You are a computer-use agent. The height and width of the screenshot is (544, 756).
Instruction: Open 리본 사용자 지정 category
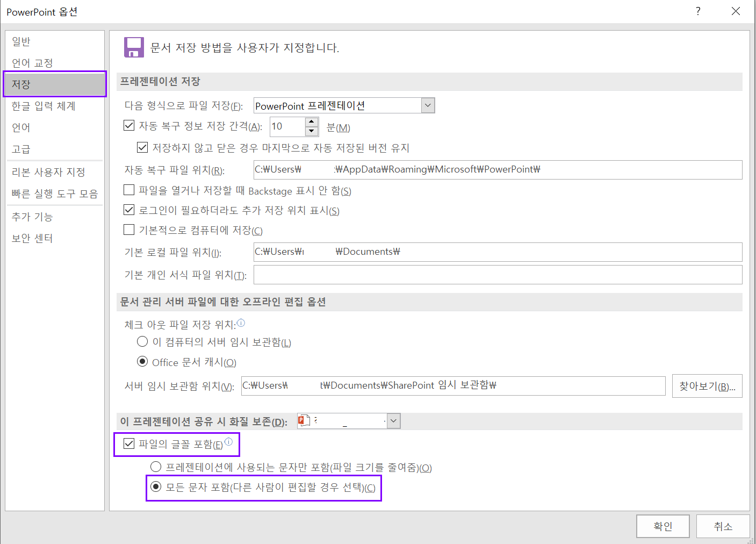(54, 172)
